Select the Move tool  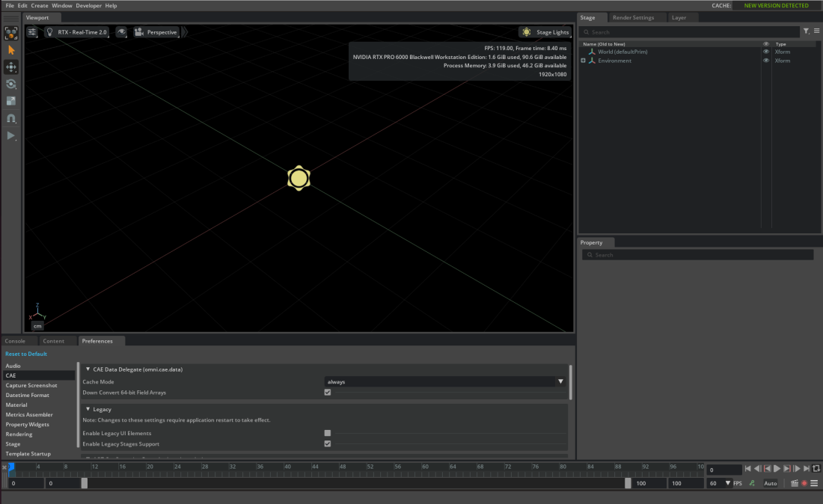click(x=10, y=66)
